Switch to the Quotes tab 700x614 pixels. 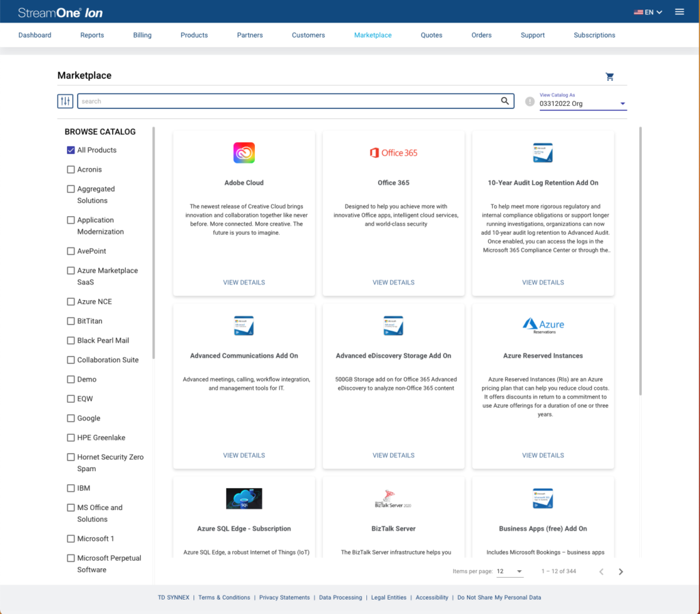click(x=431, y=36)
